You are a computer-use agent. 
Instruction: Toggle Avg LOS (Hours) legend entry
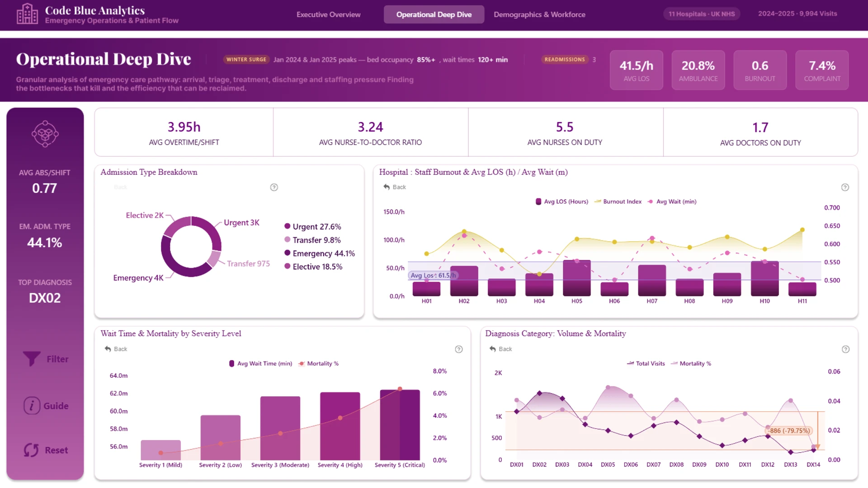(x=562, y=202)
